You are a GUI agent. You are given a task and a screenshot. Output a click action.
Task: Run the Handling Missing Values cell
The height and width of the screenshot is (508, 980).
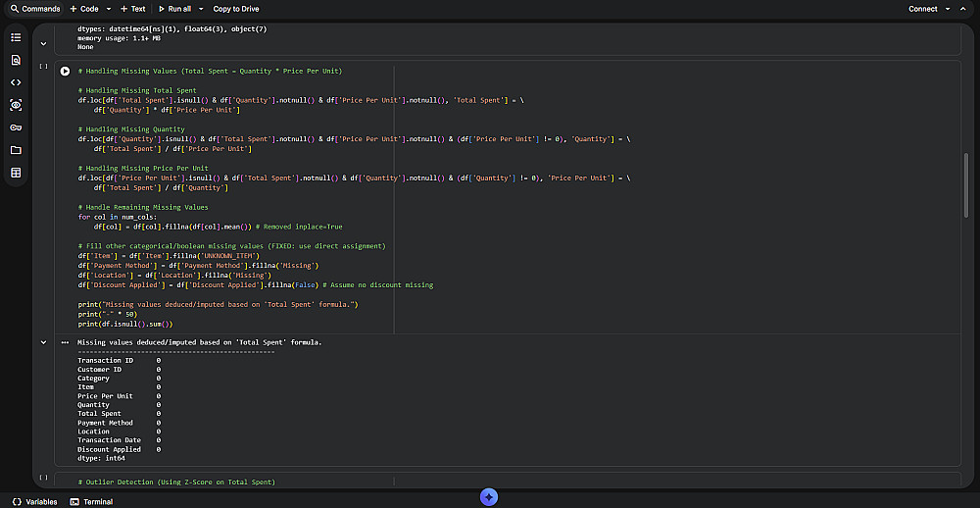(x=65, y=71)
